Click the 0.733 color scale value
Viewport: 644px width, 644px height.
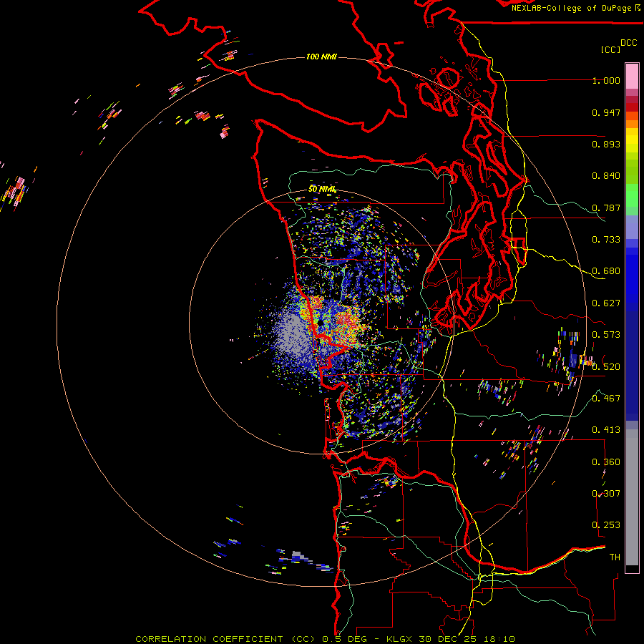pyautogui.click(x=606, y=240)
